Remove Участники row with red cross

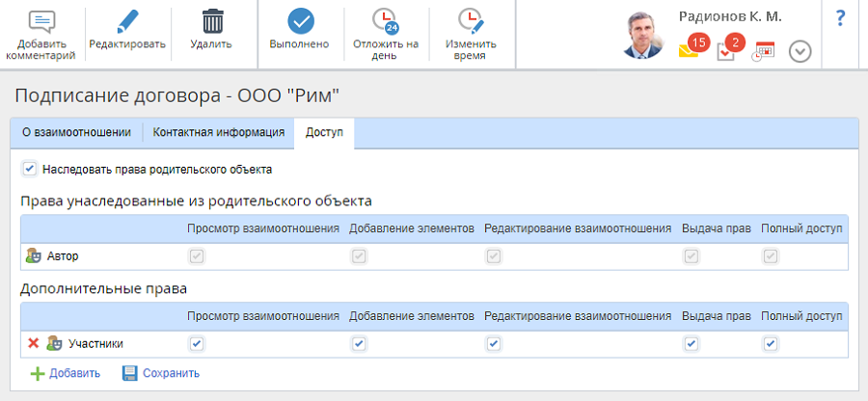pos(33,343)
